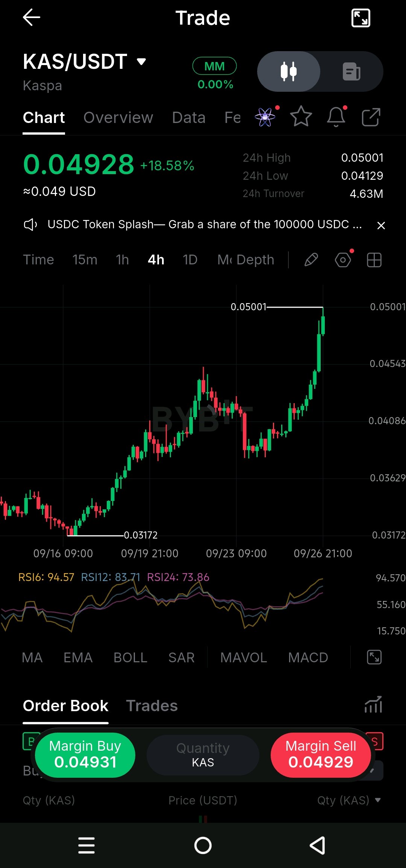Image resolution: width=406 pixels, height=868 pixels.
Task: Select the 1h interval
Action: click(x=123, y=260)
